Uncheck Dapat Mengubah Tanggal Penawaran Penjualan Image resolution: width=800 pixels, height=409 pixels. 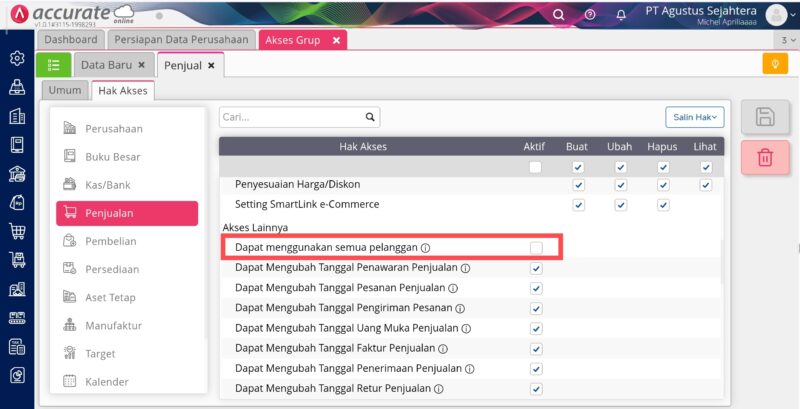point(536,268)
